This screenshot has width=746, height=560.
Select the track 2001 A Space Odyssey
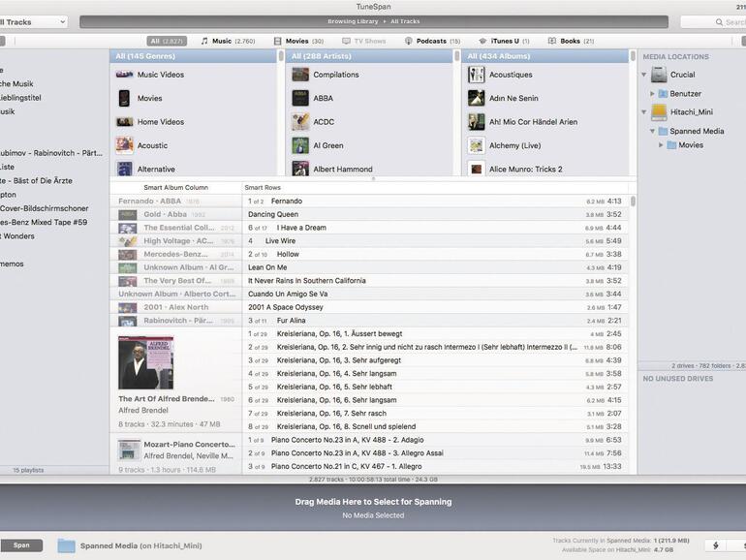click(434, 307)
